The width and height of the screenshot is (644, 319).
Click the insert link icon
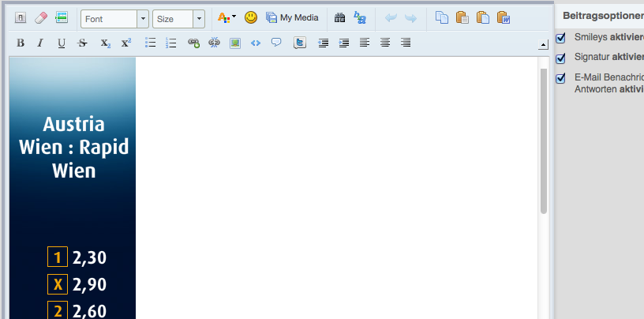tap(193, 43)
